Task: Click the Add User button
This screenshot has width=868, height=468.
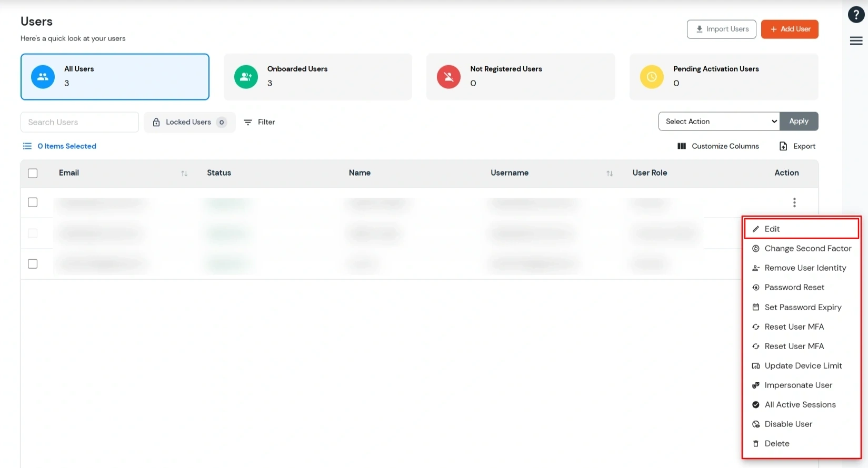Action: click(x=790, y=29)
